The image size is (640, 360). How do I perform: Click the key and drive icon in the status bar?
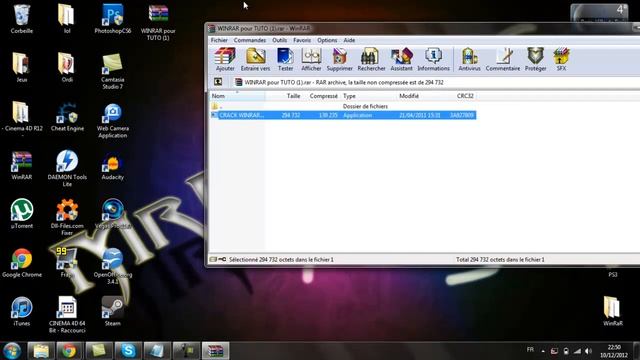(218, 259)
